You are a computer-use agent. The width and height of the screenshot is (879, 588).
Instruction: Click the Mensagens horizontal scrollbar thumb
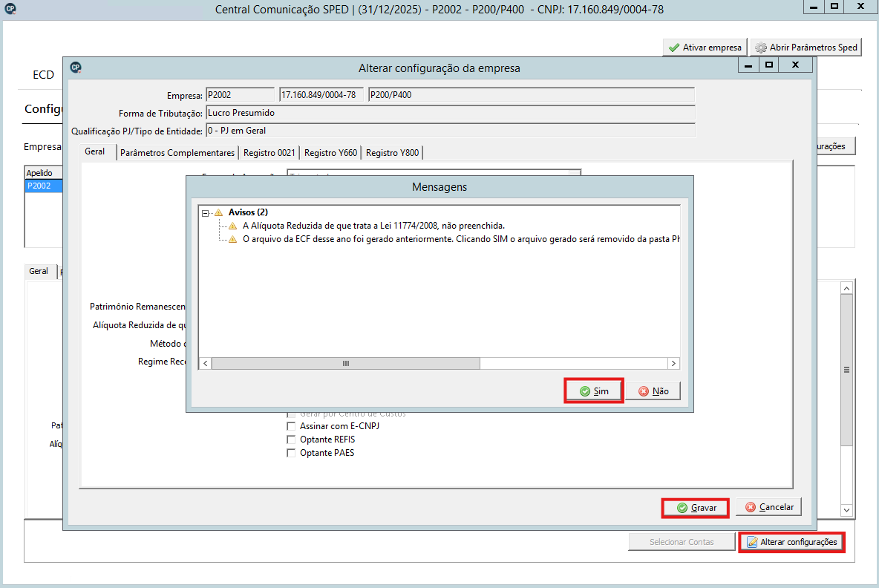point(346,364)
